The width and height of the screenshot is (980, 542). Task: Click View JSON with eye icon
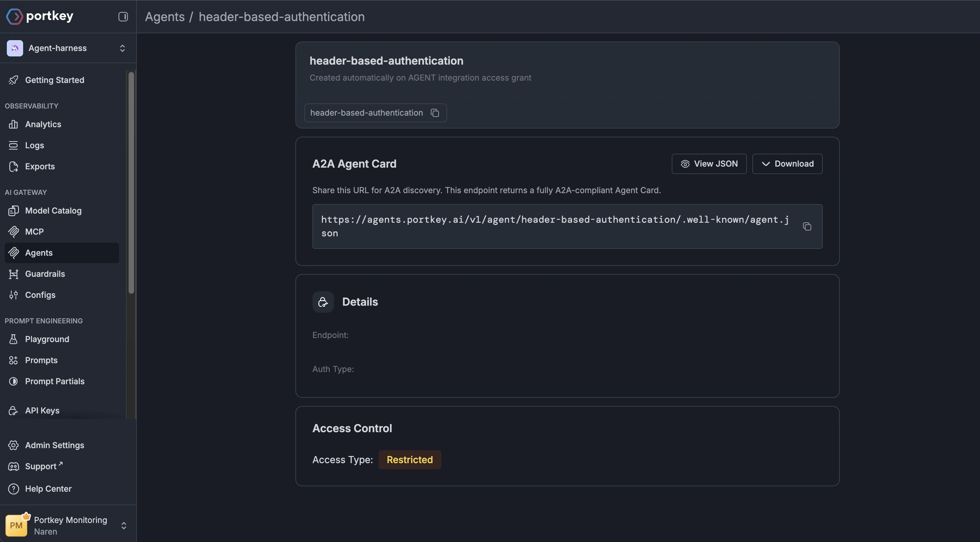[709, 164]
